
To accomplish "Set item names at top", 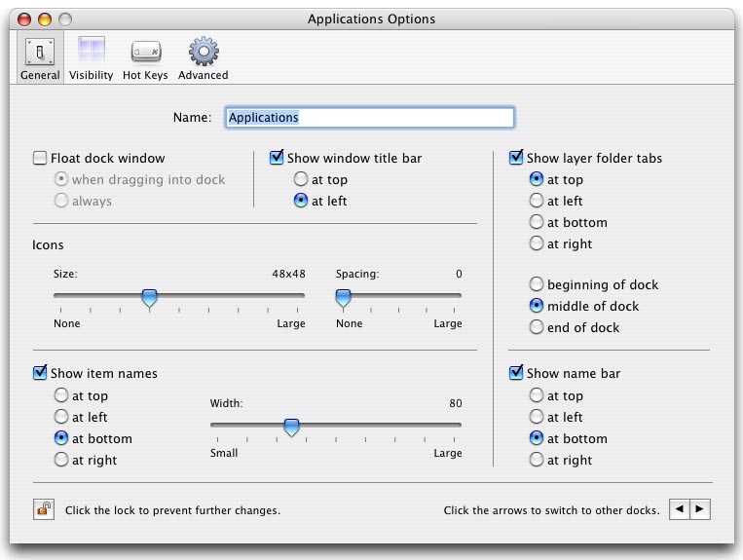I will [61, 395].
